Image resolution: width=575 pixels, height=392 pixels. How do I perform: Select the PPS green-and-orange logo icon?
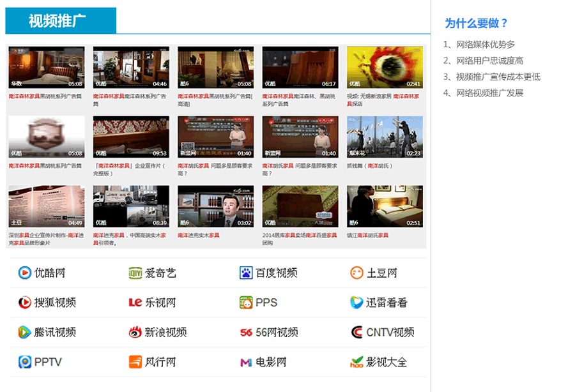point(246,303)
